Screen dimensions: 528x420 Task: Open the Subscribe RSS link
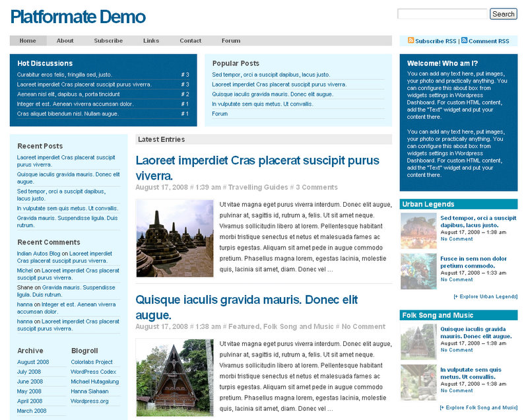click(436, 41)
